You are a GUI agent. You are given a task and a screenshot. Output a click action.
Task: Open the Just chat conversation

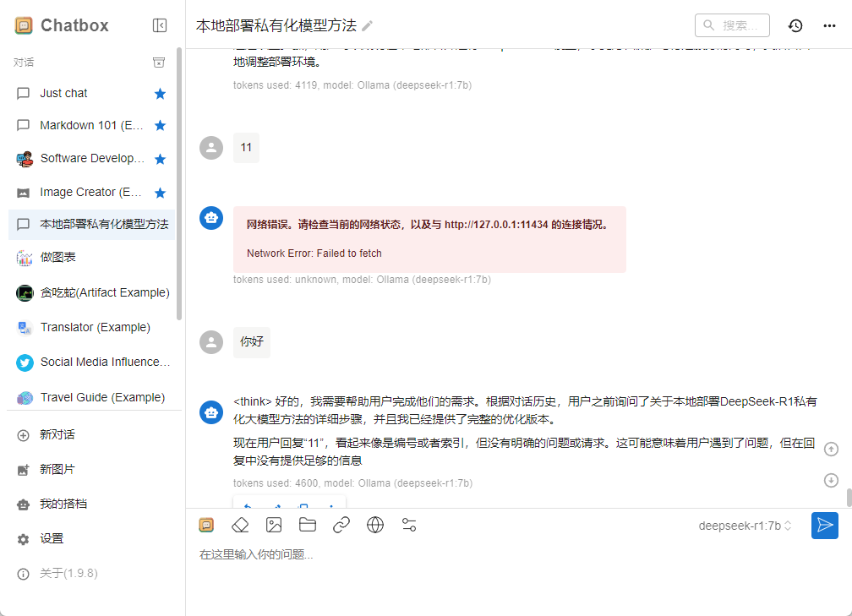coord(92,94)
